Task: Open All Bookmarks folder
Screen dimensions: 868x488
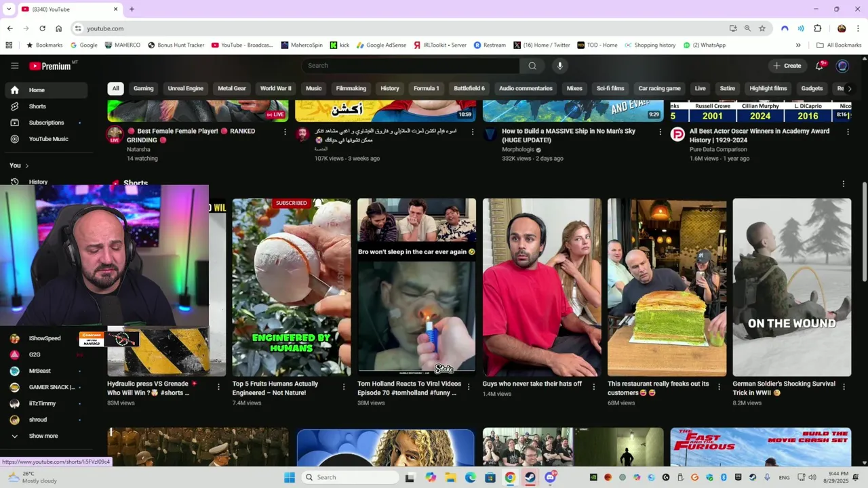Action: 839,45
